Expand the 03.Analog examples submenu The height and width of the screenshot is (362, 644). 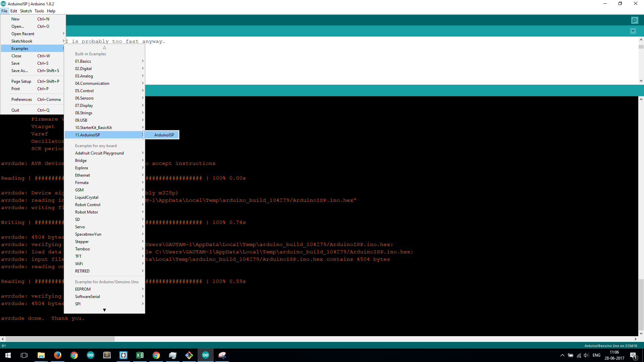coord(105,76)
